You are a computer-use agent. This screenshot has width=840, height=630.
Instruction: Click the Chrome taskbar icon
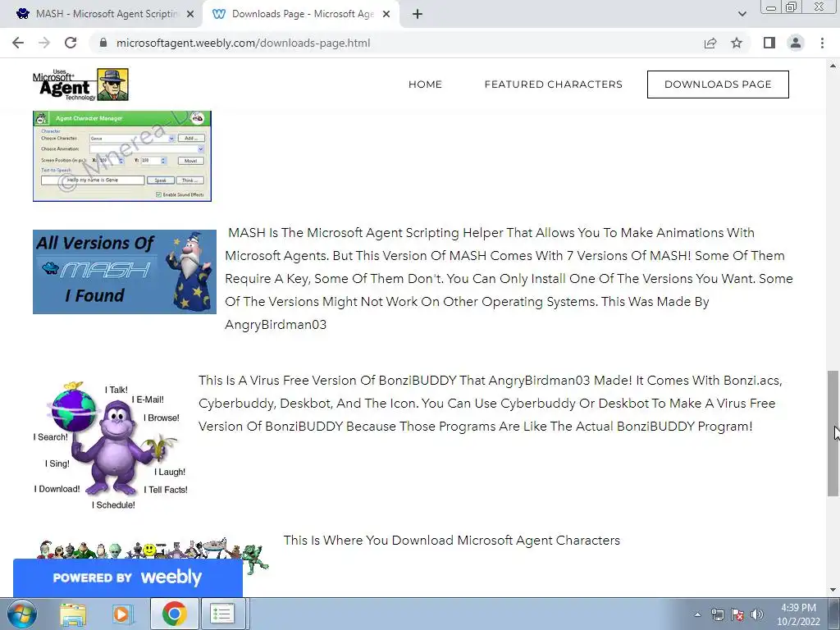(x=174, y=614)
